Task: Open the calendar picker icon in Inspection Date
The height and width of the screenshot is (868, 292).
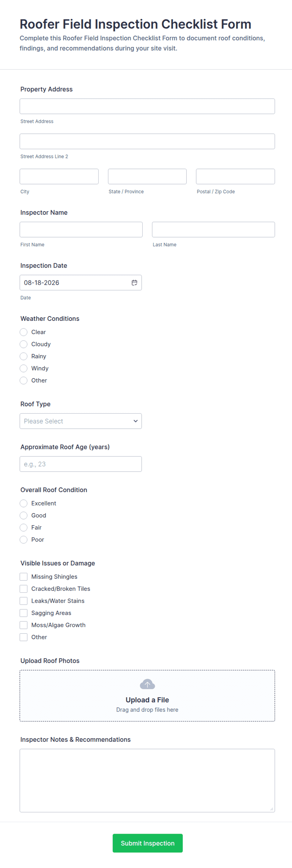Action: [x=134, y=283]
